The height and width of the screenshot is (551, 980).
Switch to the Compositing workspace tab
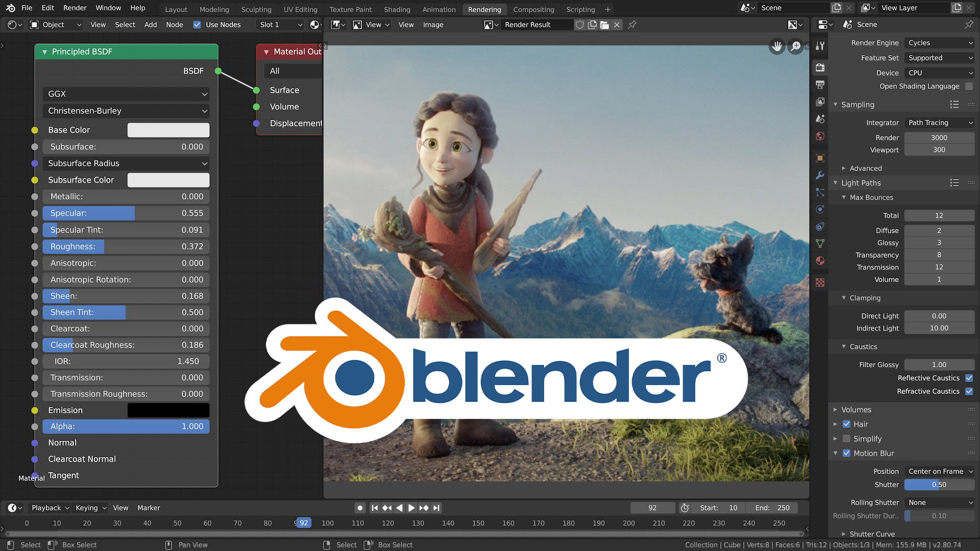pos(533,9)
